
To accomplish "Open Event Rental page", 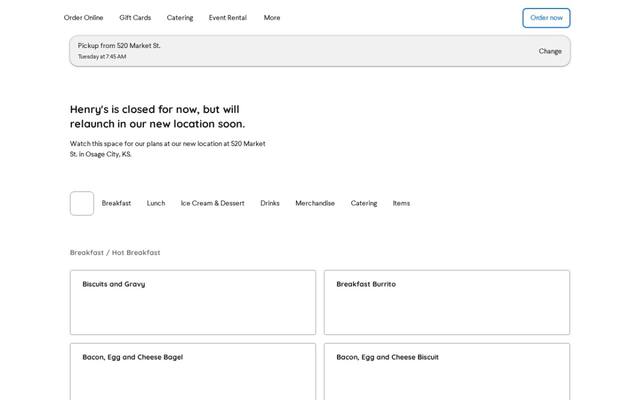I will (x=228, y=18).
